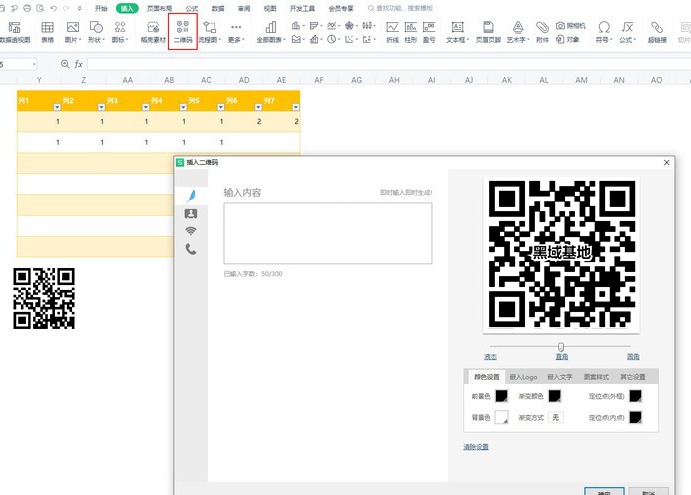Click the 文本框 text box icon
This screenshot has height=495, width=691.
pos(457,32)
